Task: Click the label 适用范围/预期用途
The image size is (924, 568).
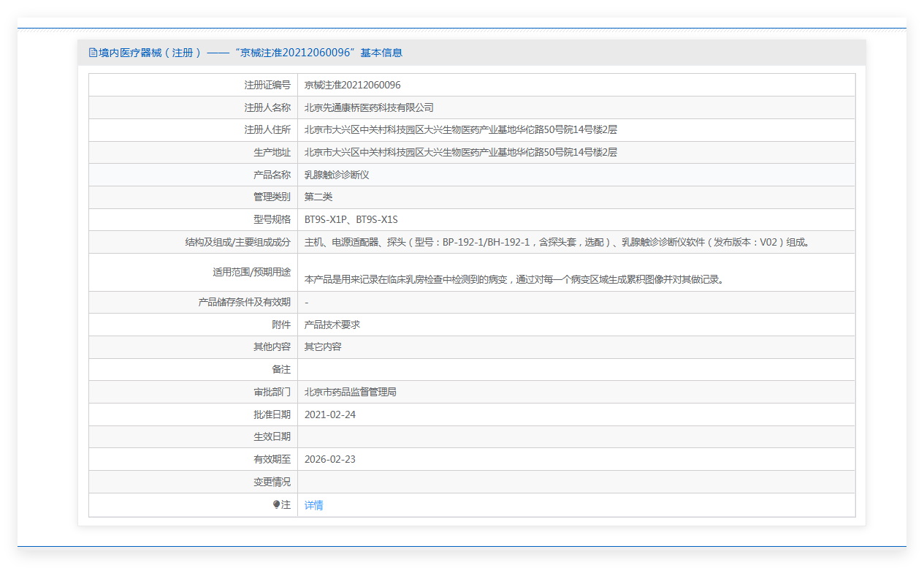Action: tap(252, 272)
